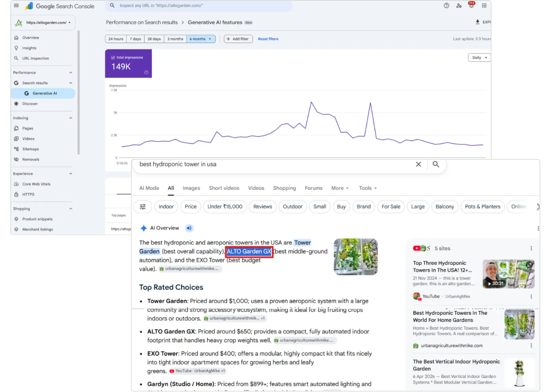Open the AI Overview hydroponic tower image
Screen dimensions: 559x392
(355, 257)
